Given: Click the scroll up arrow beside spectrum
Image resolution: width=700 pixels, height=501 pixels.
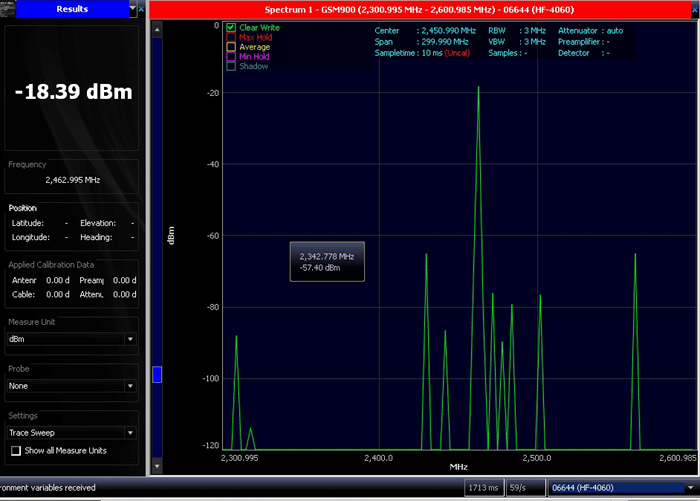Looking at the screenshot, I should pyautogui.click(x=157, y=30).
